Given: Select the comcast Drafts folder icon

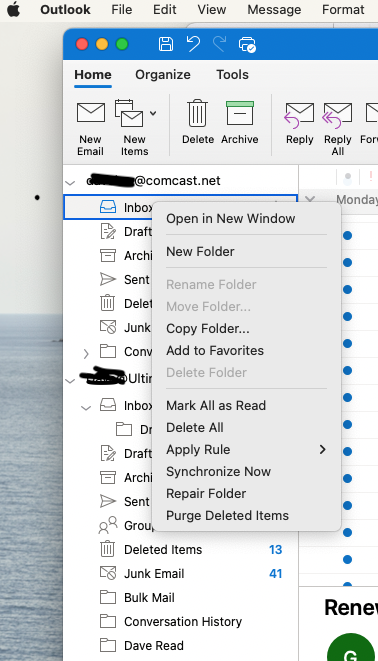Looking at the screenshot, I should coord(108,231).
